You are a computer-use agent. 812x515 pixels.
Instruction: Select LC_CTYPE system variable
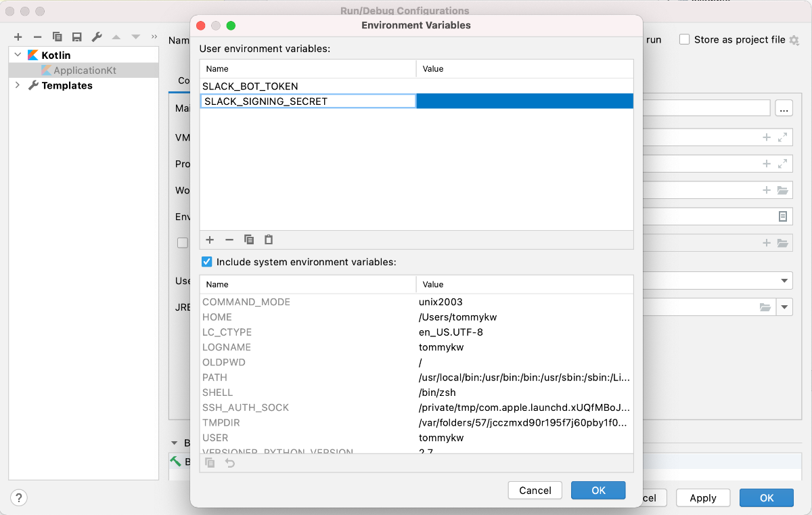click(x=416, y=332)
